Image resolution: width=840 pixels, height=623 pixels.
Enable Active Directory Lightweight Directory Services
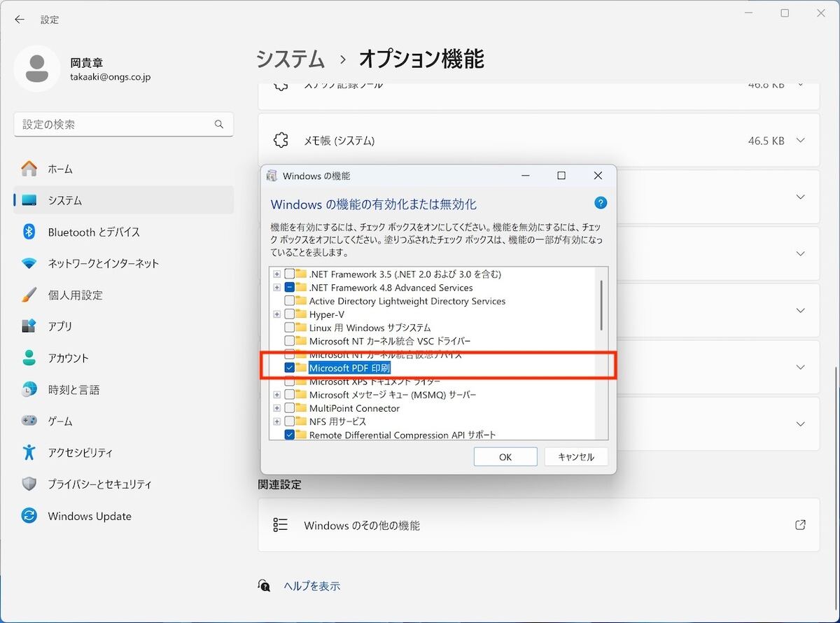tap(289, 301)
